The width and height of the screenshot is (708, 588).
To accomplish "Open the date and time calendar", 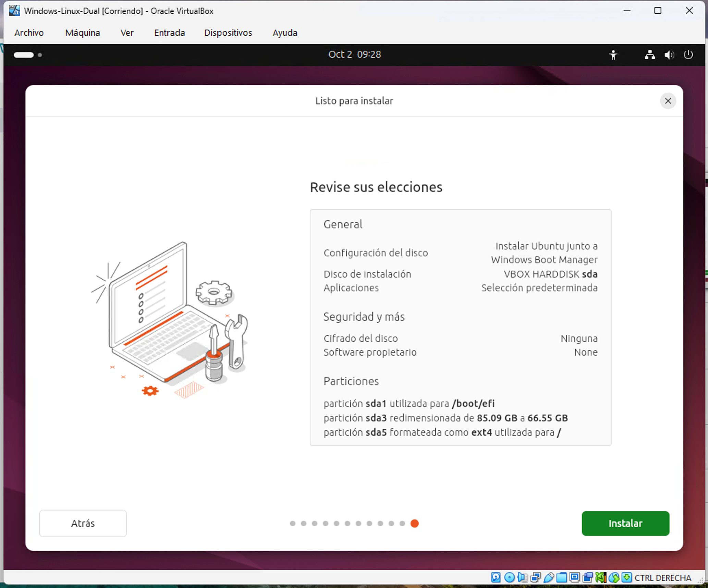I will 355,54.
